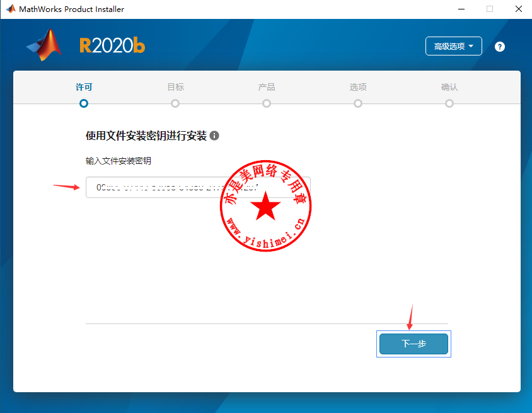Click the 目标 step circle marker
Screen dimensions: 532x413
pos(175,103)
